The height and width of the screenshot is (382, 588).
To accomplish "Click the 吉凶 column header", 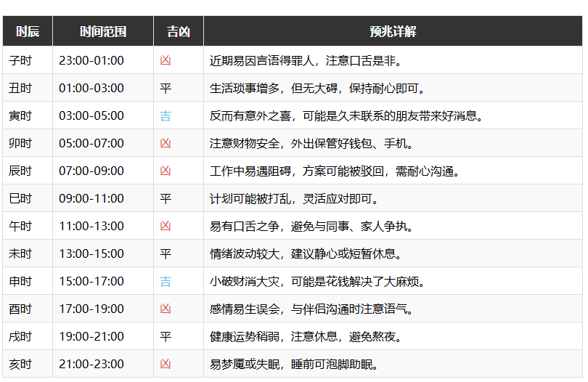I will (178, 31).
